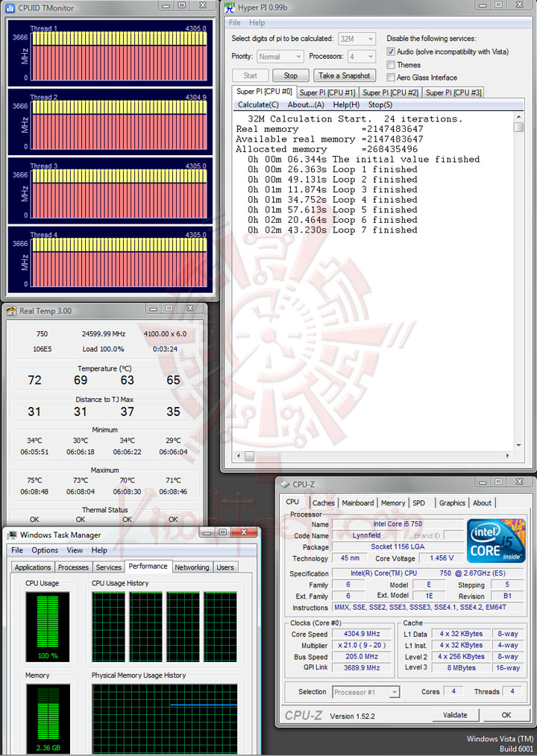Switch to the Processes tab in Task Manager
This screenshot has width=537, height=756.
click(73, 567)
